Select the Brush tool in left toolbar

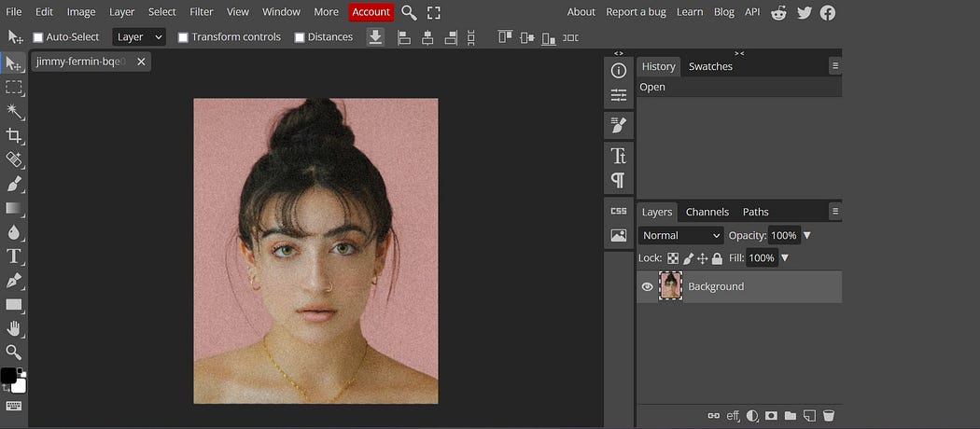tap(14, 184)
